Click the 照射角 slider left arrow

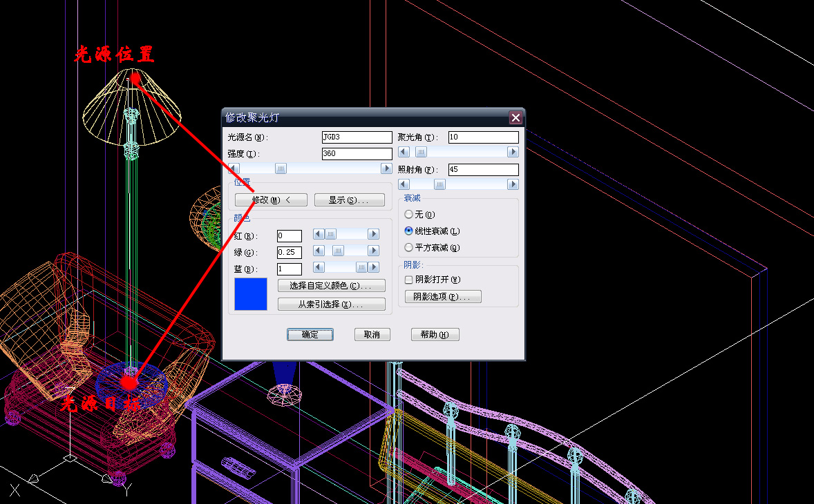coord(404,184)
